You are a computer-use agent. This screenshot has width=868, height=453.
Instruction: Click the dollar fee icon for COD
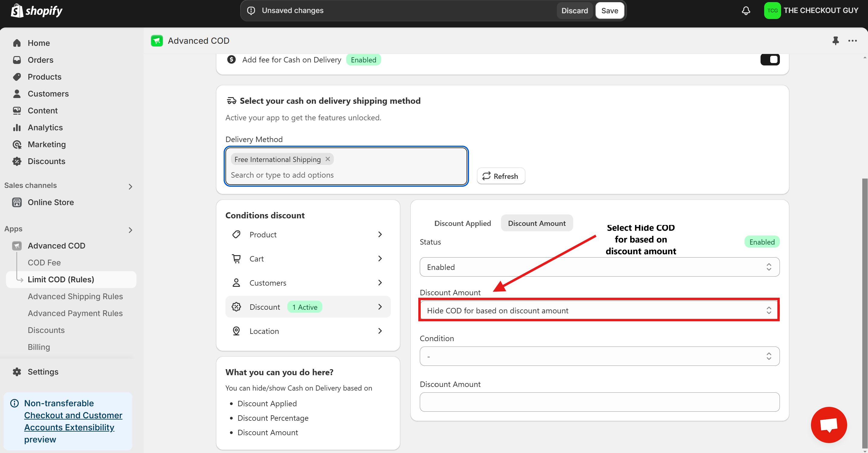pos(231,60)
